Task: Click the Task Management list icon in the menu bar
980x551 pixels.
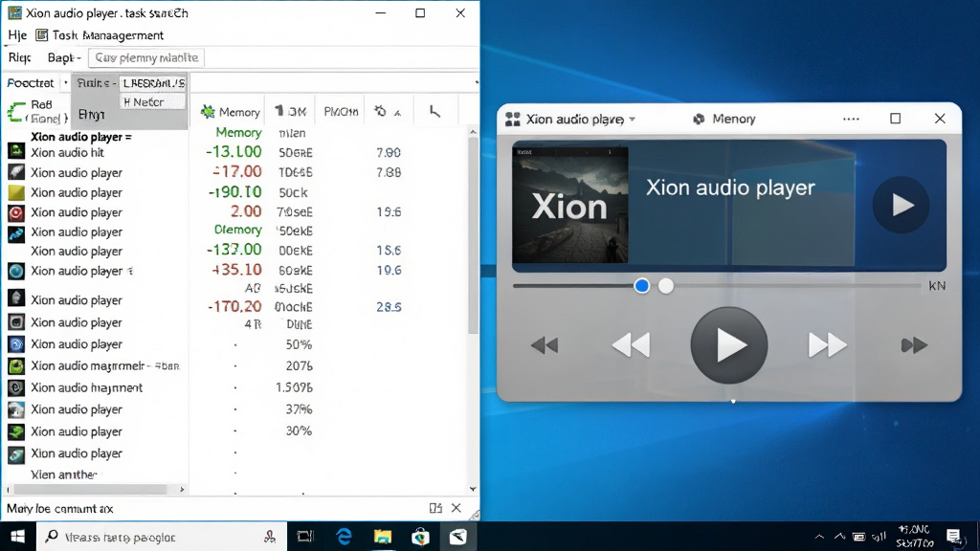Action: tap(41, 35)
